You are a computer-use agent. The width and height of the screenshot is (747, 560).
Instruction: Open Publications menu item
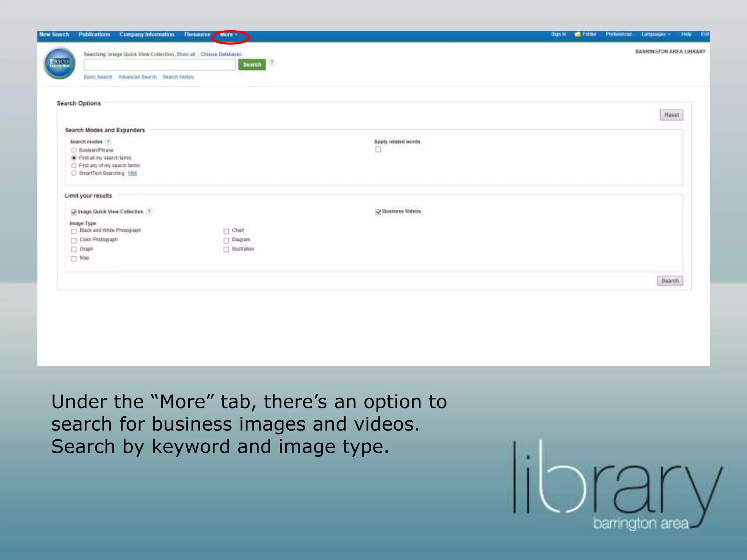coord(94,34)
